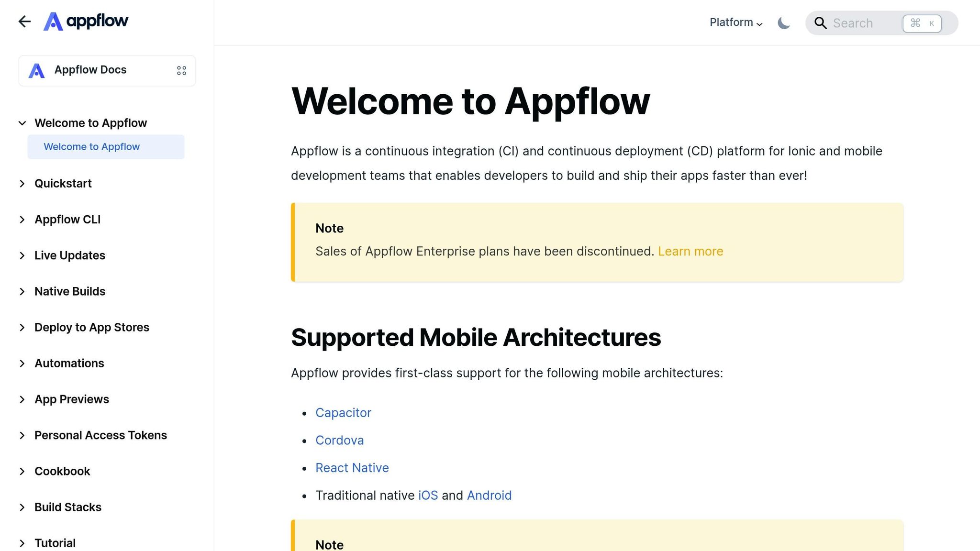The width and height of the screenshot is (980, 551).
Task: Click the Welcome to Appflow page heading
Action: pyautogui.click(x=470, y=101)
